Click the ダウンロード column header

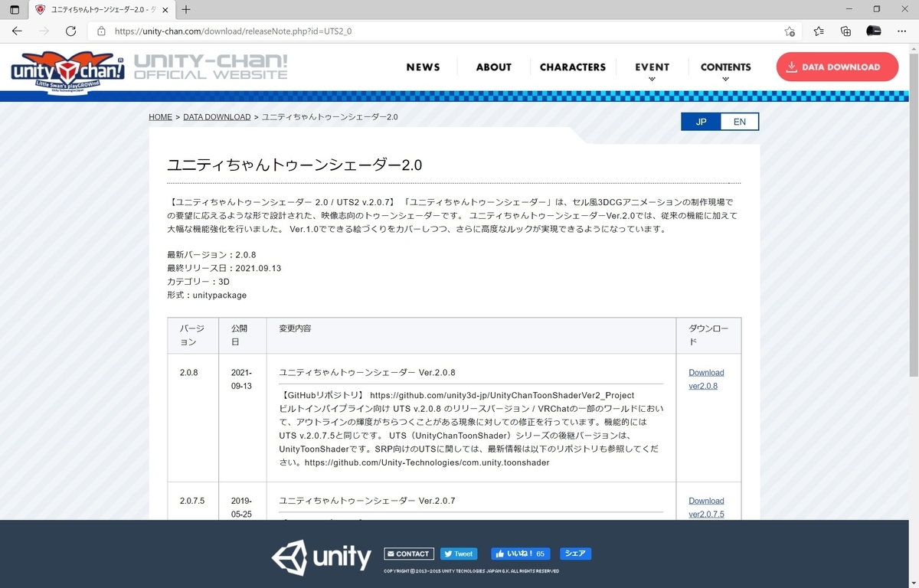coord(708,335)
